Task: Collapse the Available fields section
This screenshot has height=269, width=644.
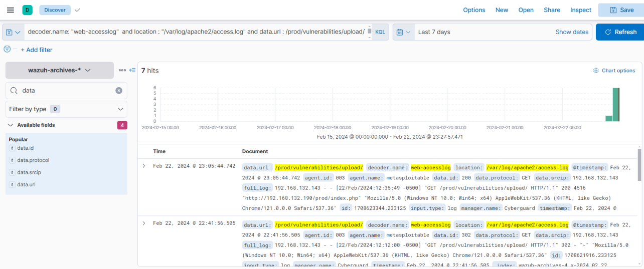Action: pos(11,125)
